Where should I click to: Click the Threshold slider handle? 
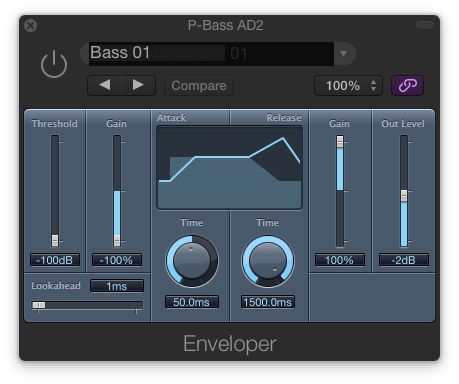55,240
